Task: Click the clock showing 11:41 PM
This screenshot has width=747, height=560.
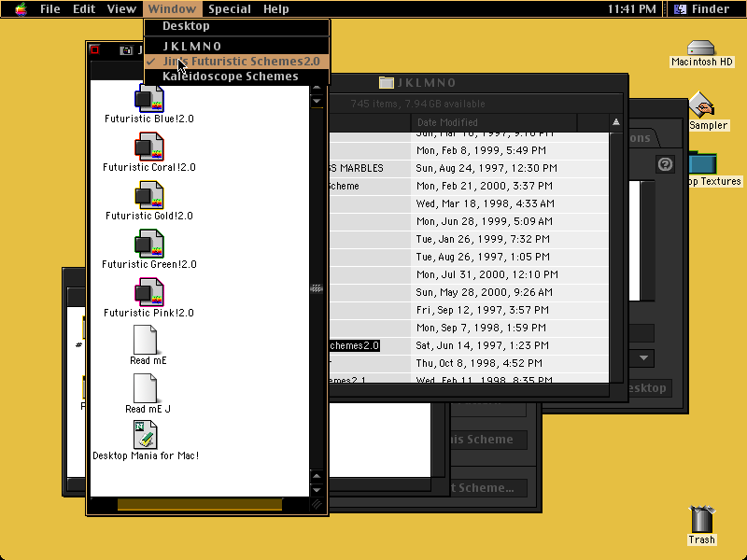Action: (632, 9)
